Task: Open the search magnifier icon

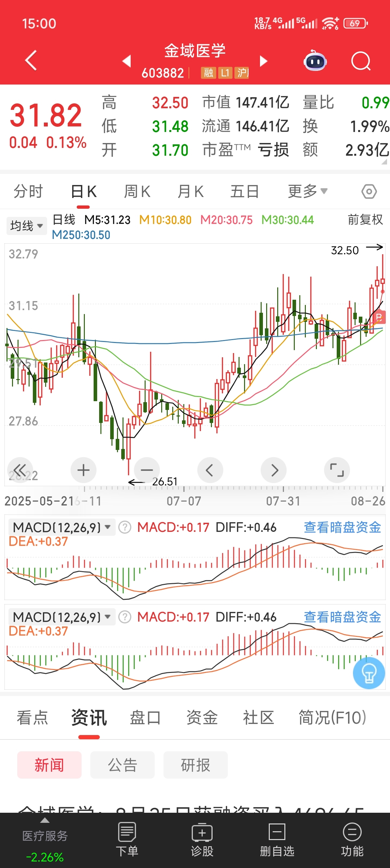Action: tap(361, 61)
